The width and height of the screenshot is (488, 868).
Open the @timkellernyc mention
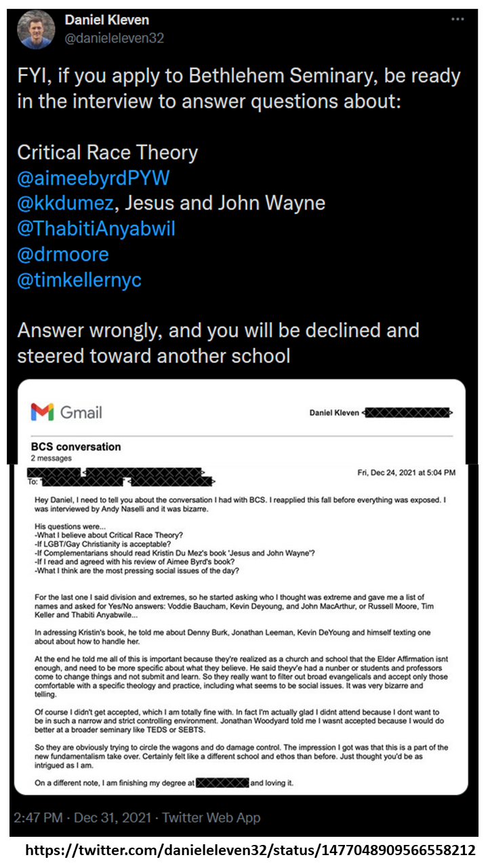tap(79, 280)
